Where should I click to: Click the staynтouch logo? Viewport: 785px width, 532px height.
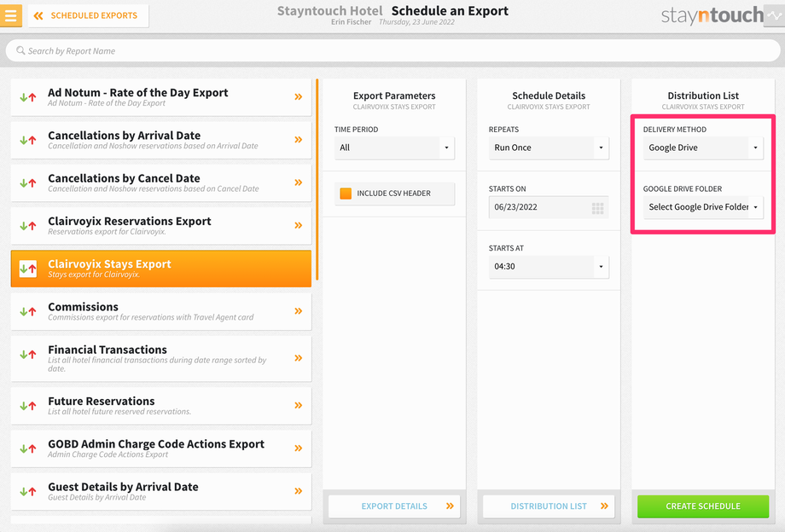click(712, 15)
